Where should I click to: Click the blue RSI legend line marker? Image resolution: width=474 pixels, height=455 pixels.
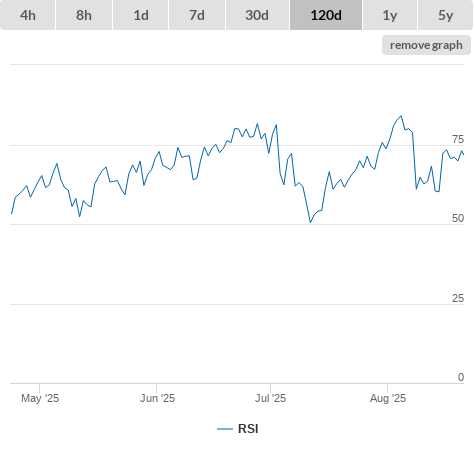coord(225,429)
